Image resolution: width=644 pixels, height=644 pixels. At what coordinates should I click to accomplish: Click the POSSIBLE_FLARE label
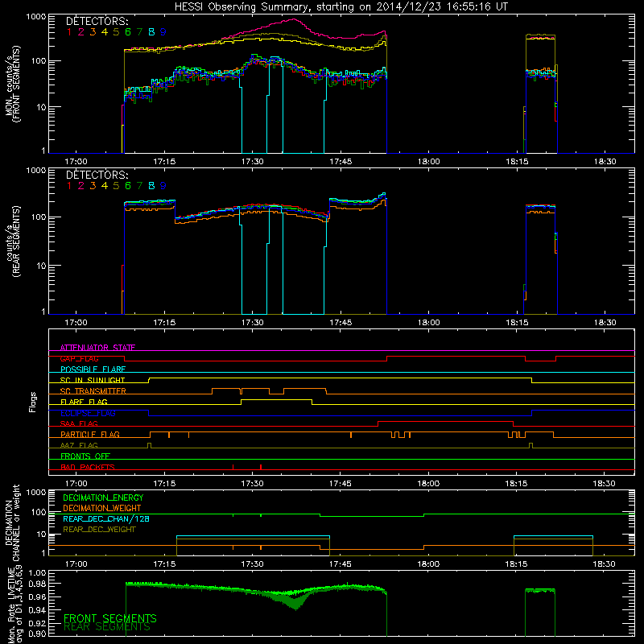point(93,369)
